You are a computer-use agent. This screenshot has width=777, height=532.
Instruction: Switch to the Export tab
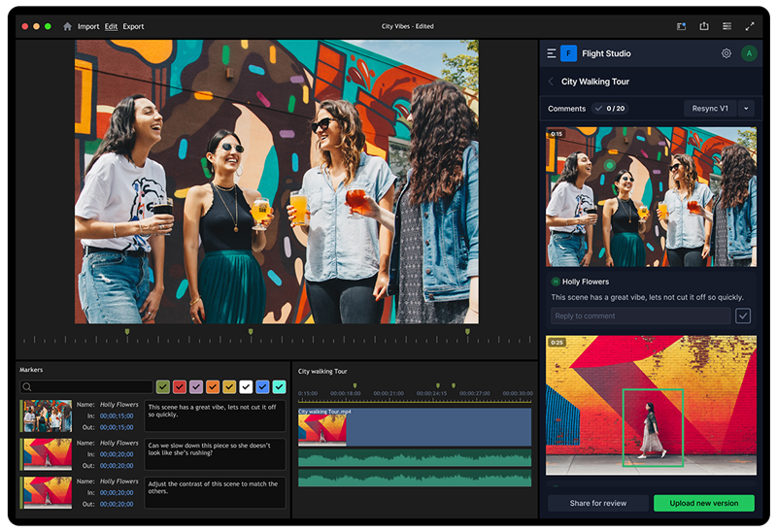(x=133, y=26)
